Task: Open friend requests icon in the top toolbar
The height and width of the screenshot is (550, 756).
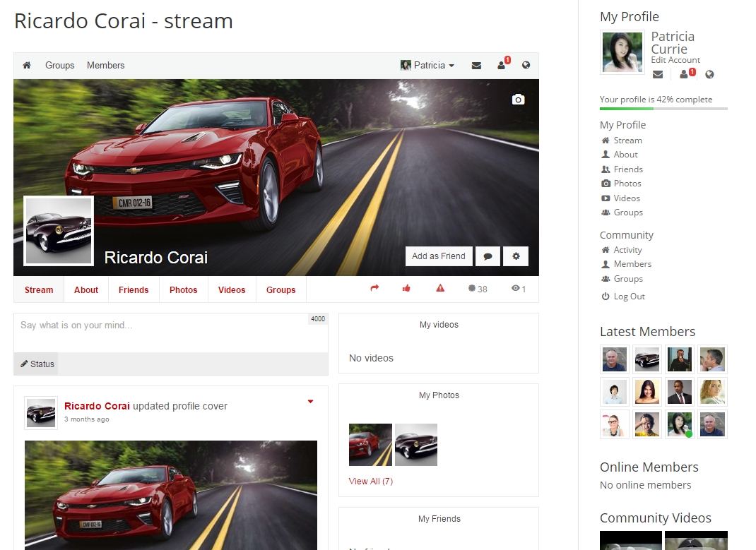Action: (x=503, y=64)
